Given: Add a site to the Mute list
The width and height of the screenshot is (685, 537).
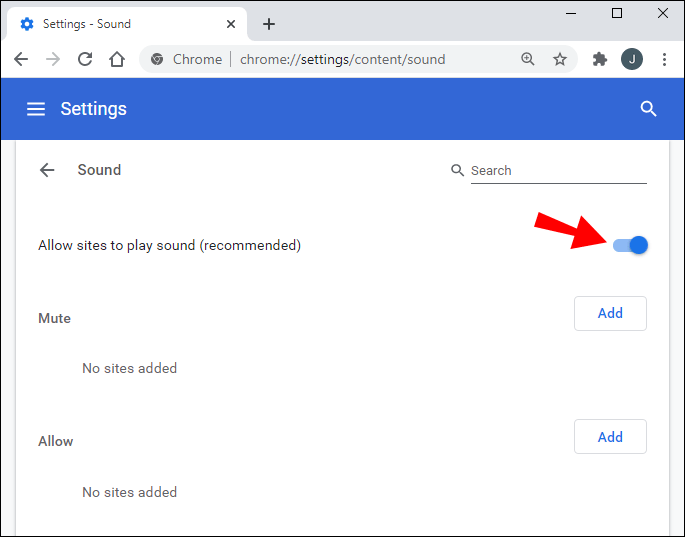Looking at the screenshot, I should (610, 313).
